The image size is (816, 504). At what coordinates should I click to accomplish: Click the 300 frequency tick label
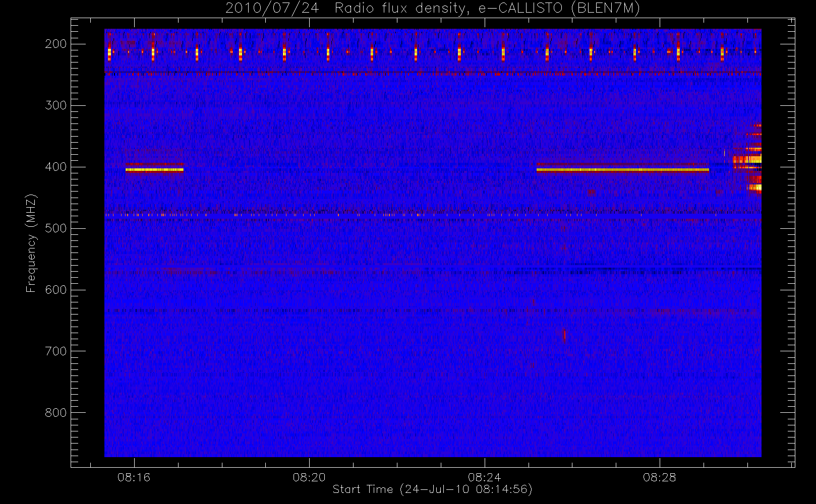(x=56, y=105)
